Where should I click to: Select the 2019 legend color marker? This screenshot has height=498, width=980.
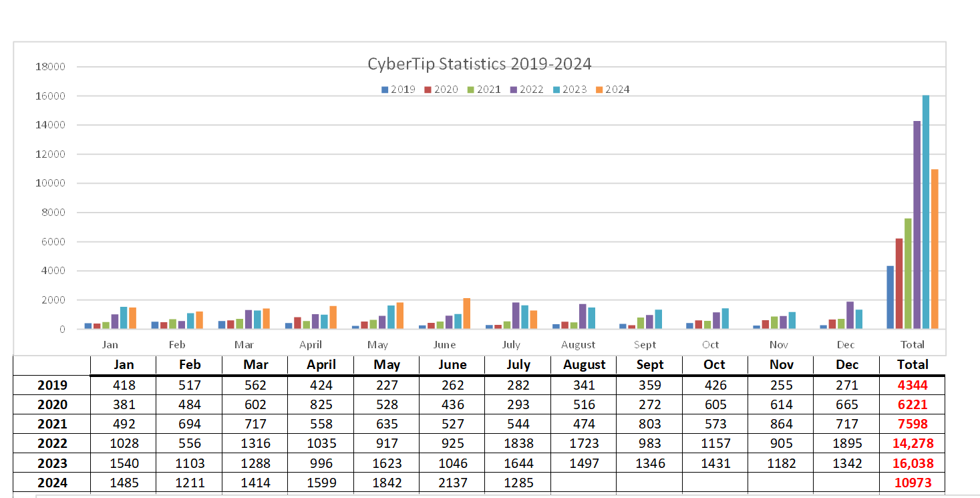pyautogui.click(x=385, y=89)
